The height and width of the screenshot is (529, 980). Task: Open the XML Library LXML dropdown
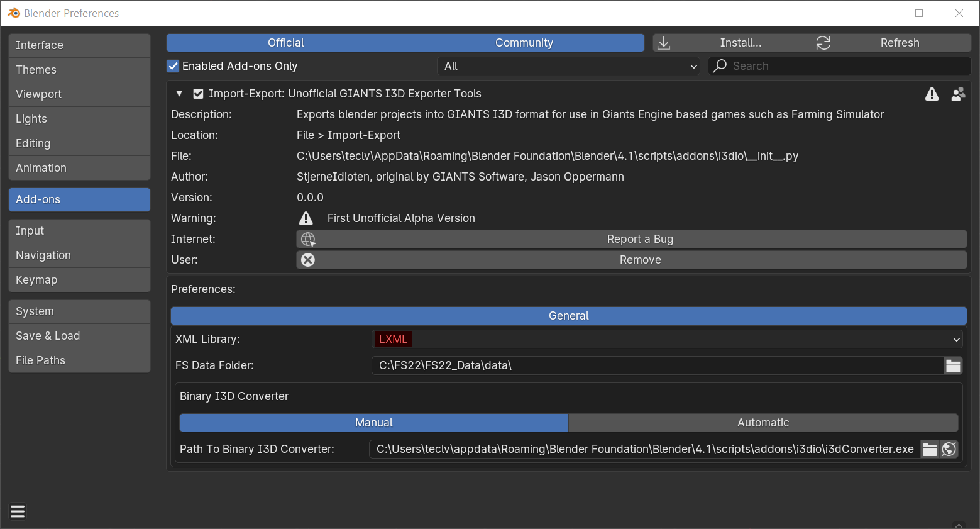pos(667,339)
